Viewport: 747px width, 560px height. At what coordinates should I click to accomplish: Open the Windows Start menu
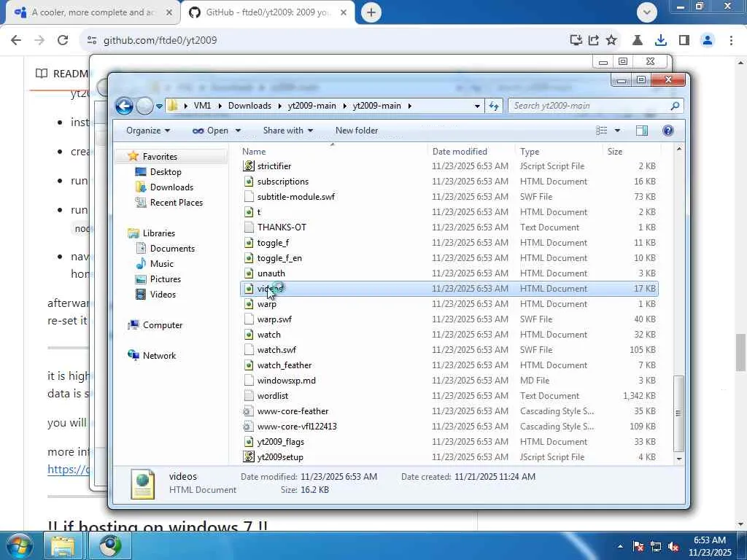(18, 545)
